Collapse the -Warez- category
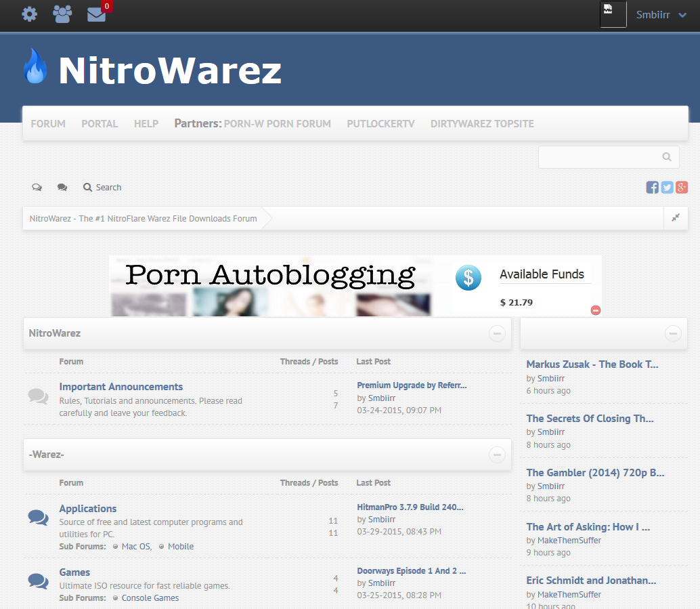 497,455
